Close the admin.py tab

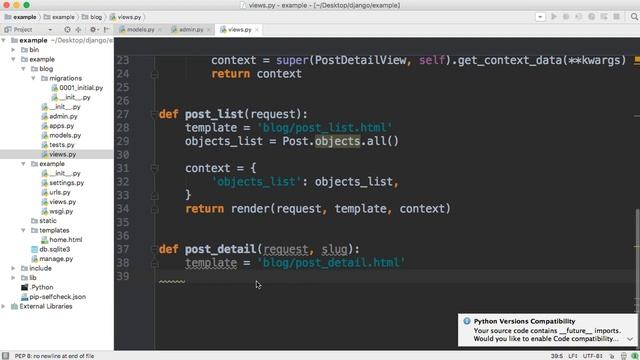208,30
